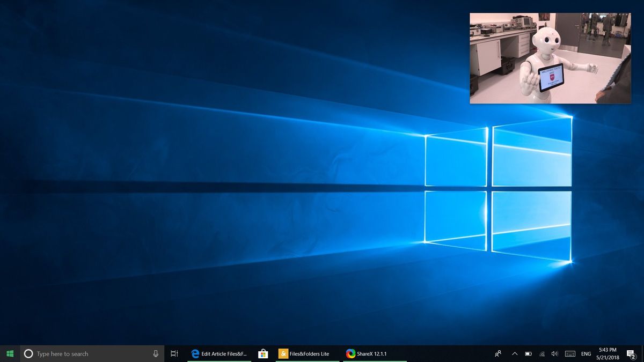This screenshot has height=362, width=644.
Task: Click the robot video mini player
Action: (551, 58)
